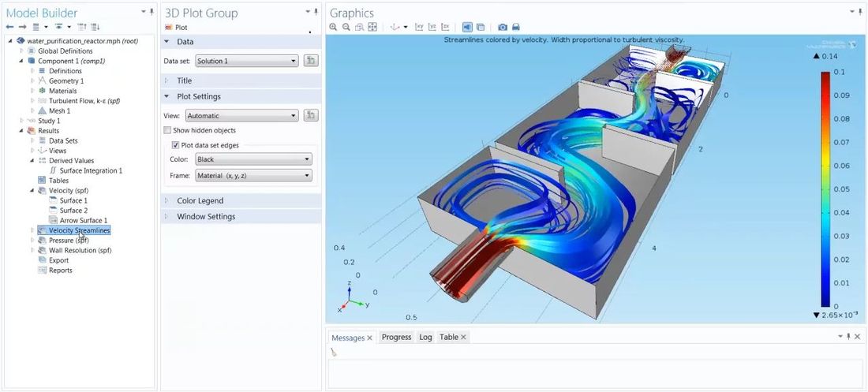The width and height of the screenshot is (868, 392).
Task: Expand the Color Legend section
Action: coord(166,201)
